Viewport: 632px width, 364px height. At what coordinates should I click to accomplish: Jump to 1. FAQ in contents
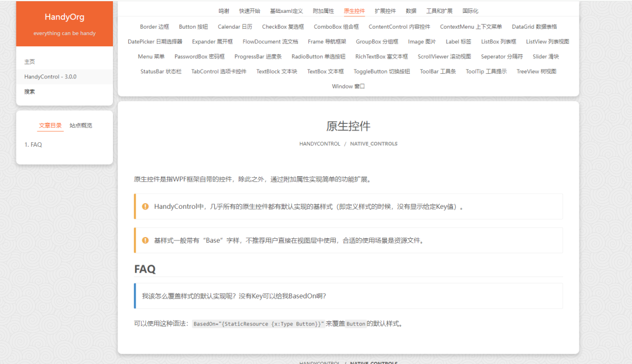(33, 145)
